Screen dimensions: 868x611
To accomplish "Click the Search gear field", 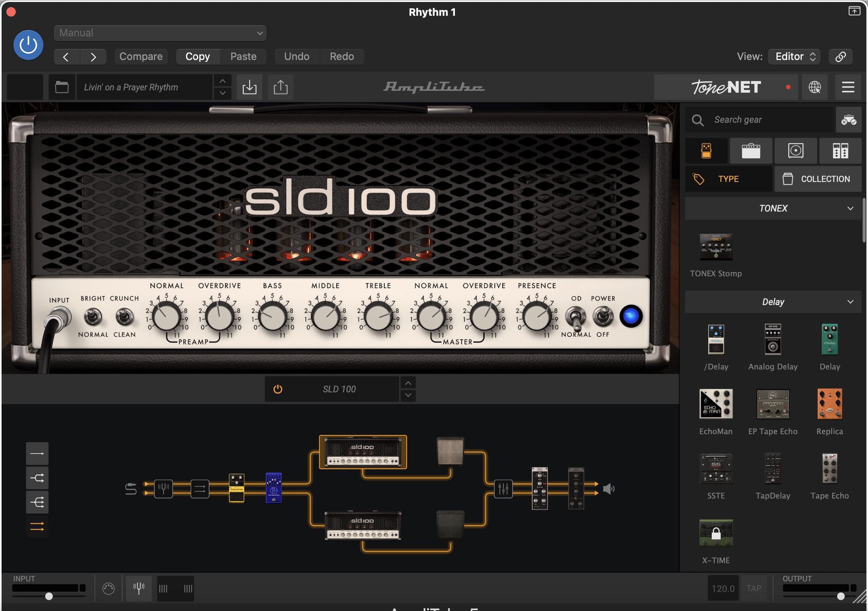I will pos(760,120).
